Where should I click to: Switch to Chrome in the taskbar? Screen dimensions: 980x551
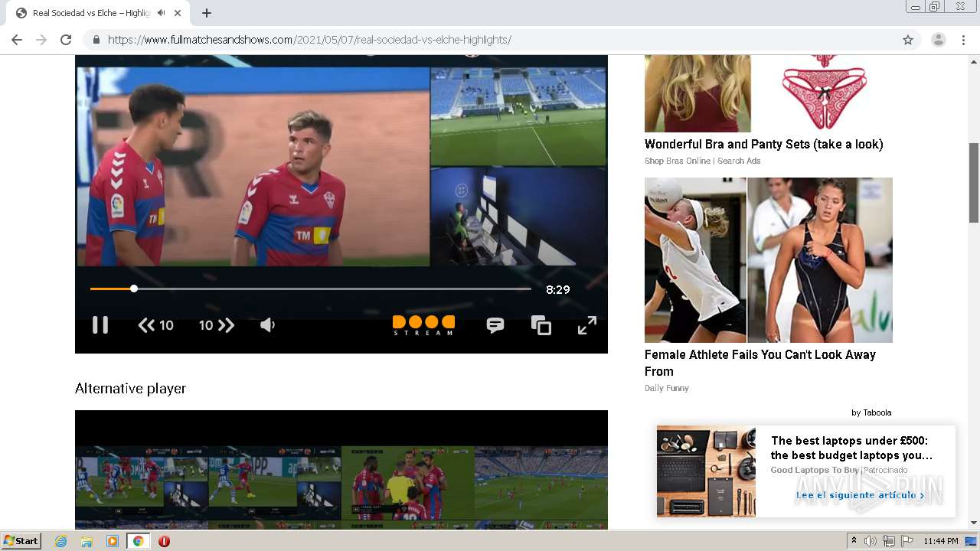[138, 541]
